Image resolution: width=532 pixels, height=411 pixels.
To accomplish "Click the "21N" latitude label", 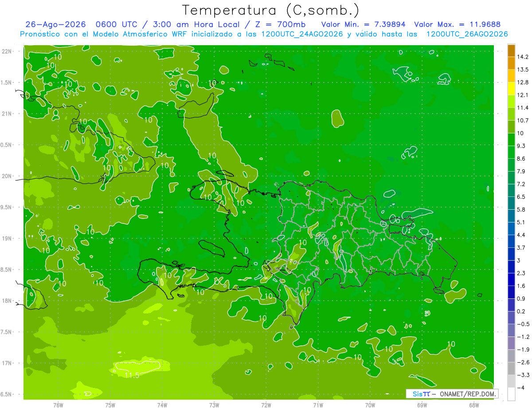I will pyautogui.click(x=7, y=114).
